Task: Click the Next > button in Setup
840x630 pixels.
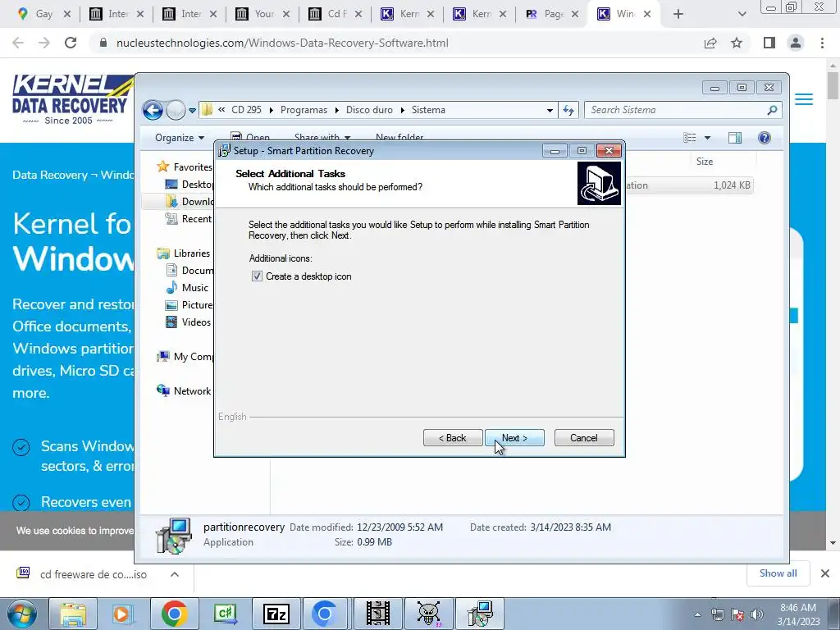Action: (x=514, y=438)
